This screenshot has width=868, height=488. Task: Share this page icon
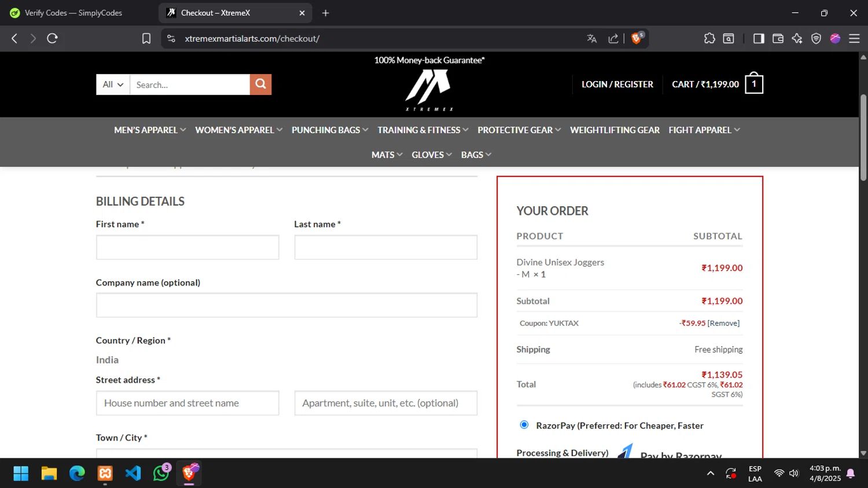coord(613,38)
